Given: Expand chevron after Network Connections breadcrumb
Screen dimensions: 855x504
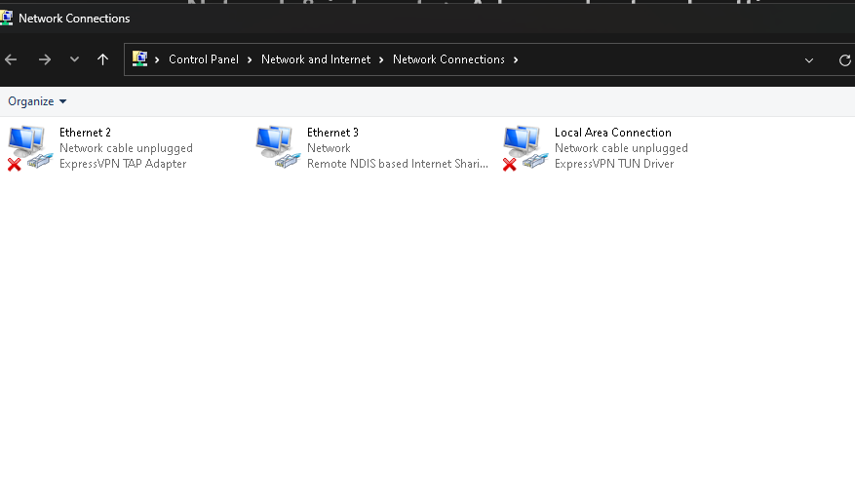Looking at the screenshot, I should (516, 59).
